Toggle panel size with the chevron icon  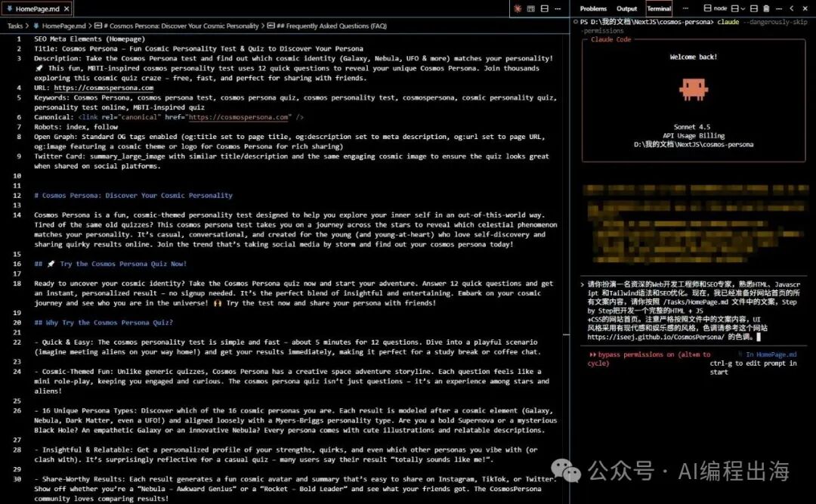click(x=793, y=9)
